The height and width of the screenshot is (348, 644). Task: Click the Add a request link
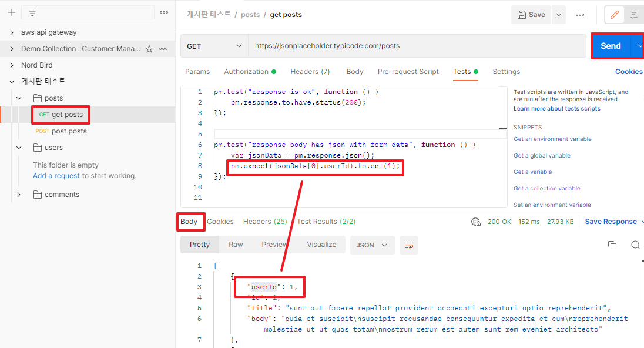(x=56, y=176)
